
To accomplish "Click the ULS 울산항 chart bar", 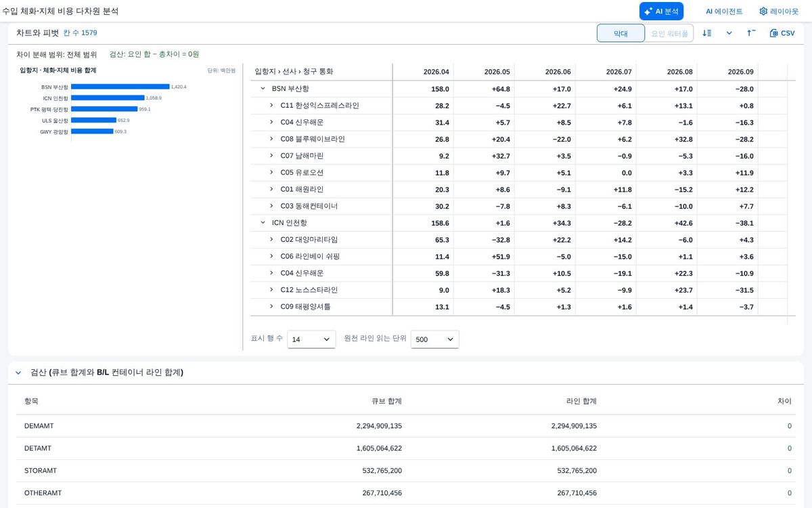I will pyautogui.click(x=93, y=120).
